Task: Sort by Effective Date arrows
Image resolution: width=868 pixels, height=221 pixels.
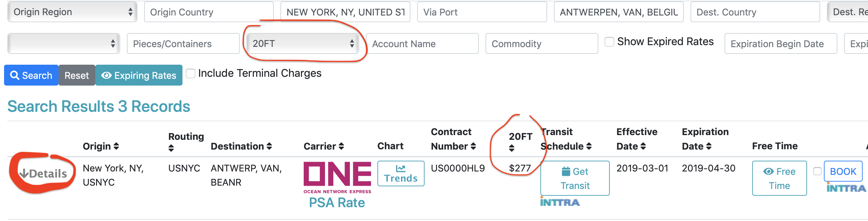Action: tap(643, 146)
